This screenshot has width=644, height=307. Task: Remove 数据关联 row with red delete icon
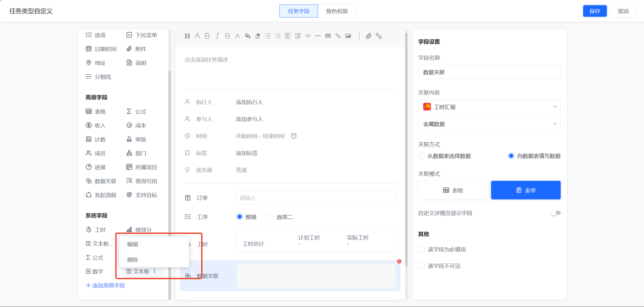399,262
